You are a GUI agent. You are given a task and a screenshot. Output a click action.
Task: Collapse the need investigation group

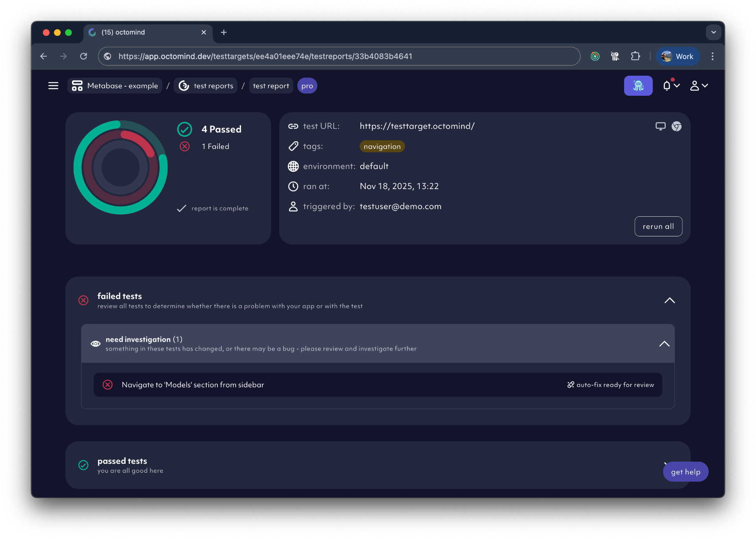[664, 344]
